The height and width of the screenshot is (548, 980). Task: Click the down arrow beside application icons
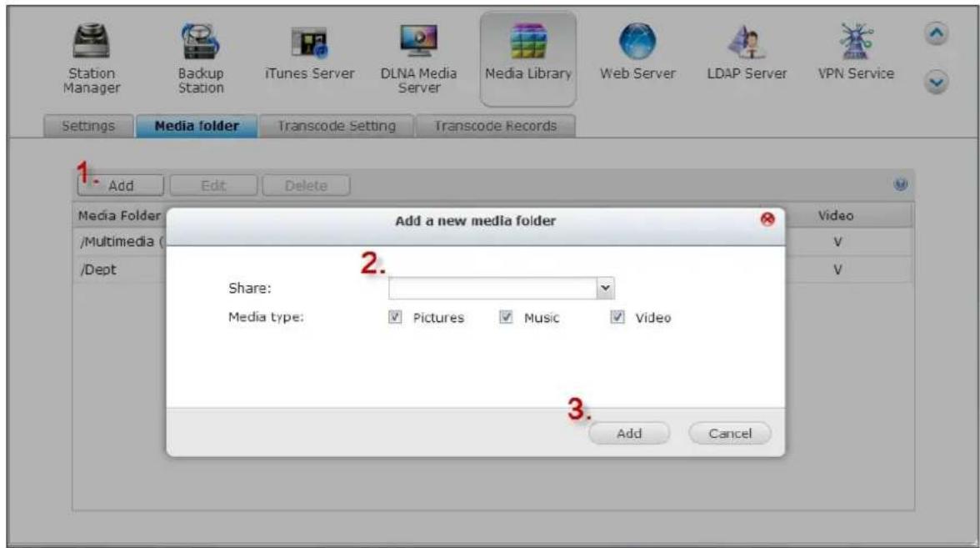tap(936, 82)
